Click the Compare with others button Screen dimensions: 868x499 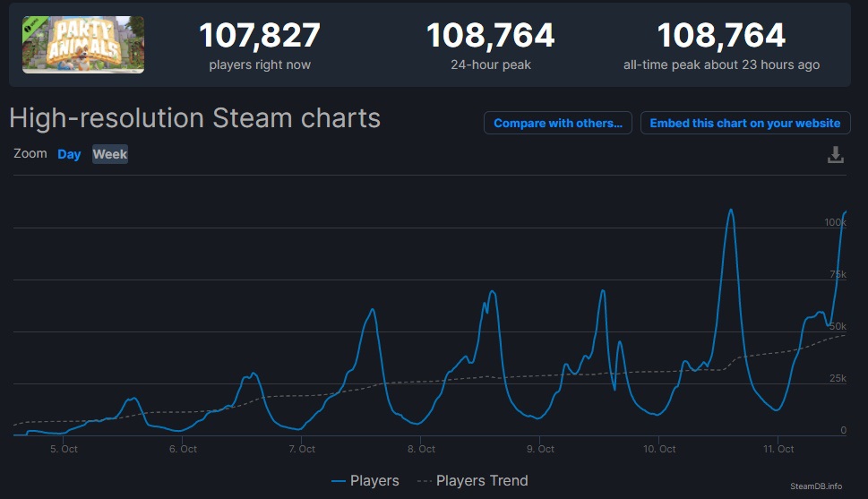pyautogui.click(x=557, y=123)
